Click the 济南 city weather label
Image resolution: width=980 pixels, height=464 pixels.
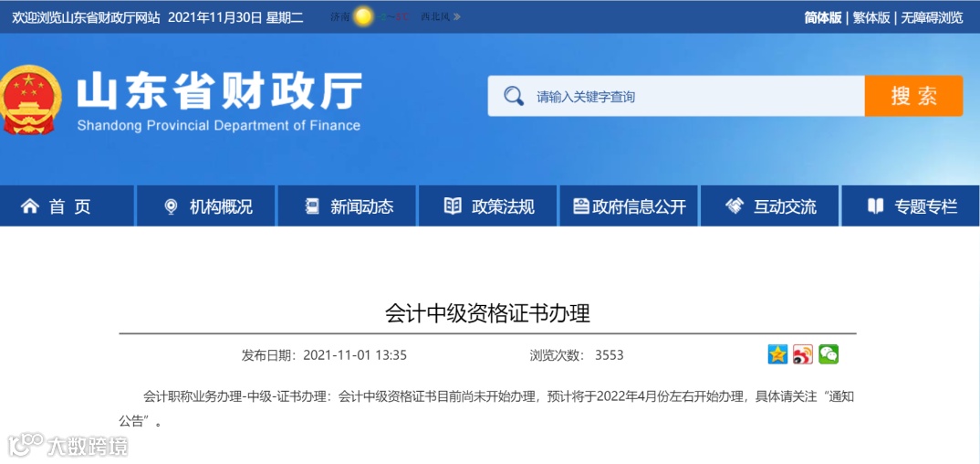(340, 16)
